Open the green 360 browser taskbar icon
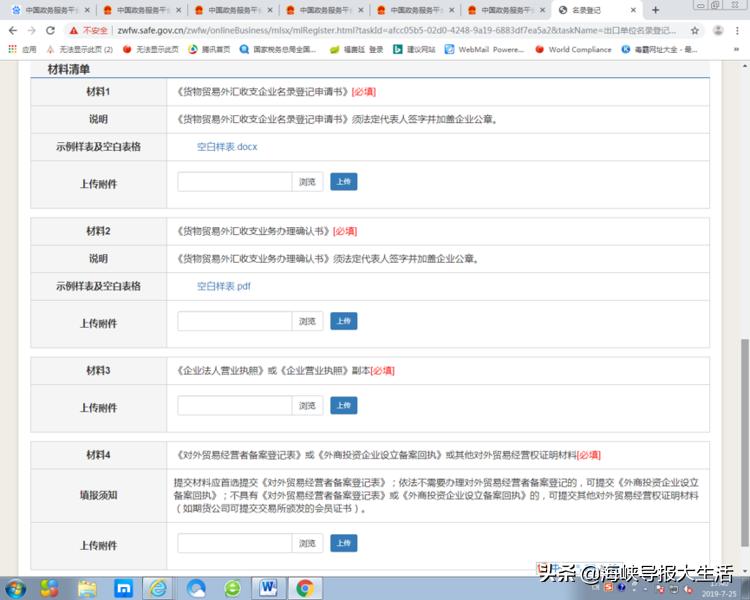The width and height of the screenshot is (750, 600). pyautogui.click(x=232, y=589)
